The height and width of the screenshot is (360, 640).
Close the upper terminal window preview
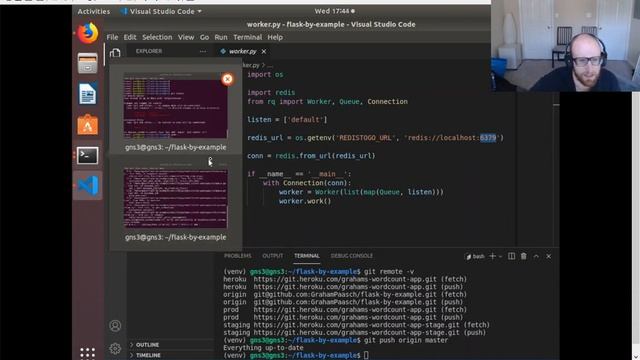(227, 79)
